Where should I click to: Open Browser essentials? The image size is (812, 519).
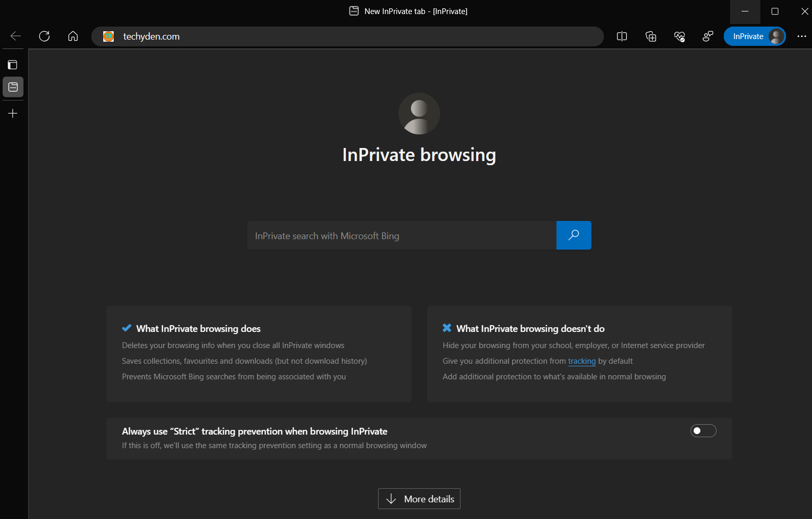tap(679, 36)
